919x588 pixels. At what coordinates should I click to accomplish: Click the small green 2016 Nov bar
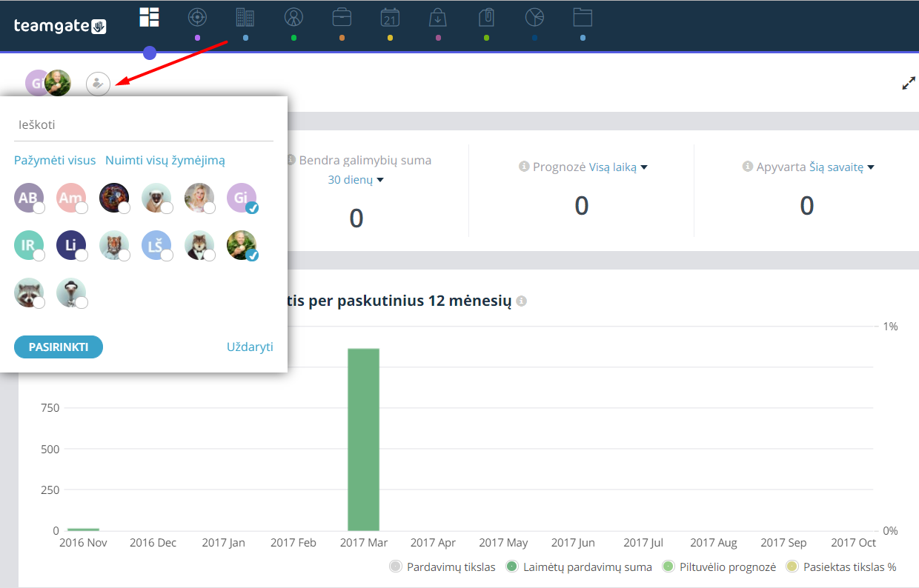tap(83, 529)
